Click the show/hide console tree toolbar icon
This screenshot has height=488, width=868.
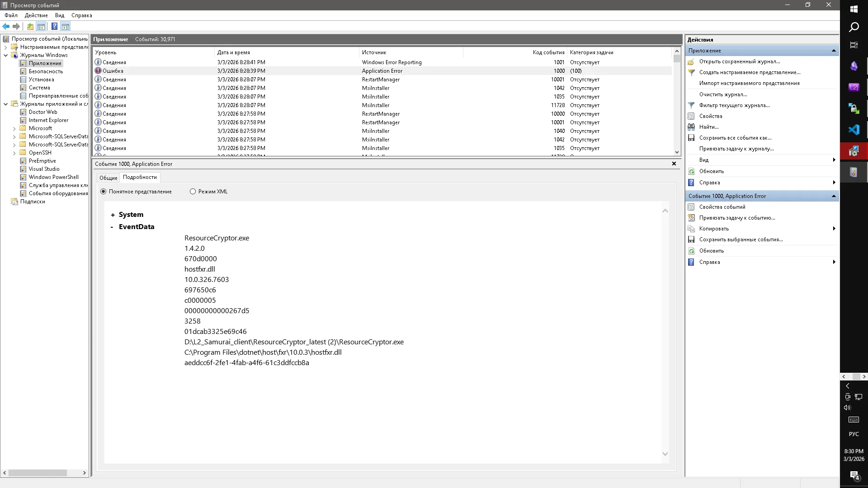(x=41, y=26)
